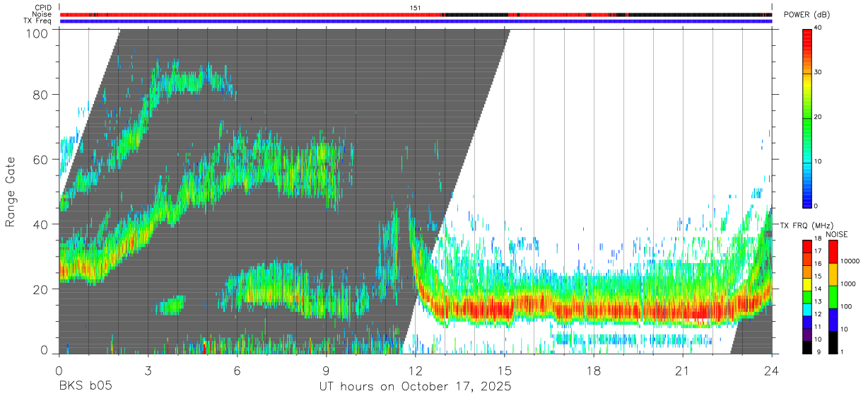This screenshot has width=868, height=401.
Task: Click the 24 tick on the UT hours axis
Action: point(771,371)
